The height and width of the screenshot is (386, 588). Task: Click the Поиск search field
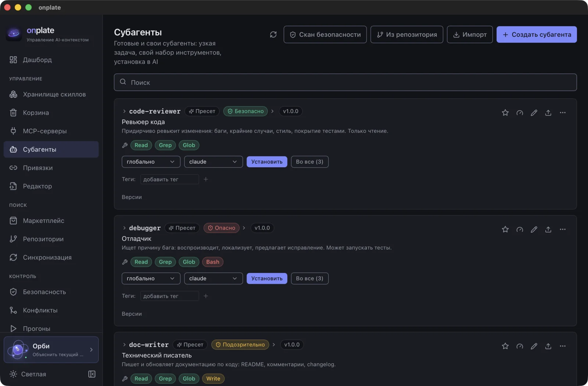345,82
